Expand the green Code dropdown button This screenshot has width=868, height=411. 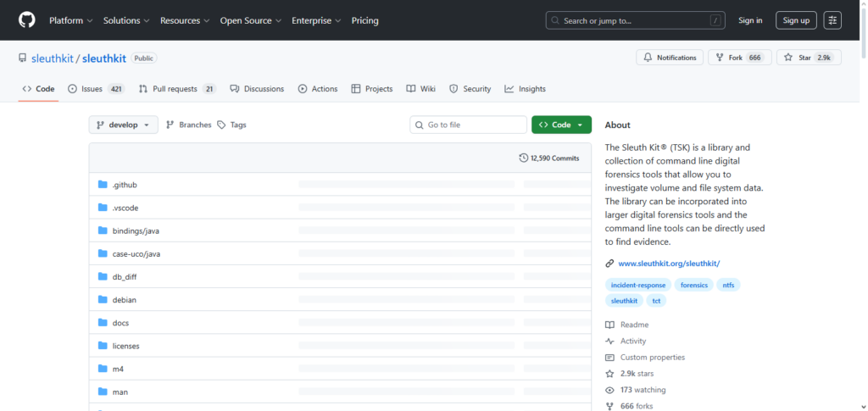561,125
